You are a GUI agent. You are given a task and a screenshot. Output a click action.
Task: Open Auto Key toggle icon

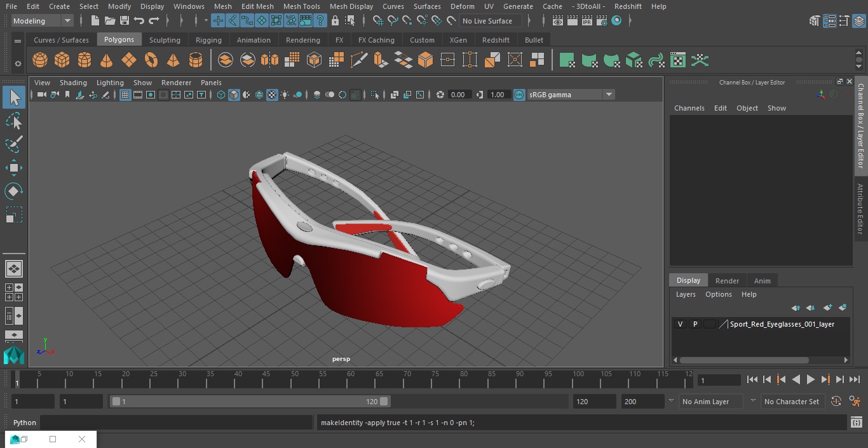(836, 402)
